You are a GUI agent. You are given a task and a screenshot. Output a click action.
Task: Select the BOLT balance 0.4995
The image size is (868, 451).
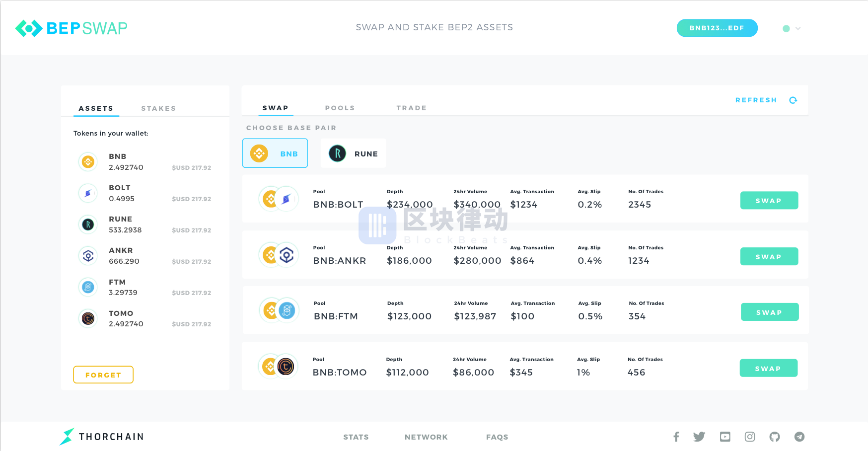[122, 199]
